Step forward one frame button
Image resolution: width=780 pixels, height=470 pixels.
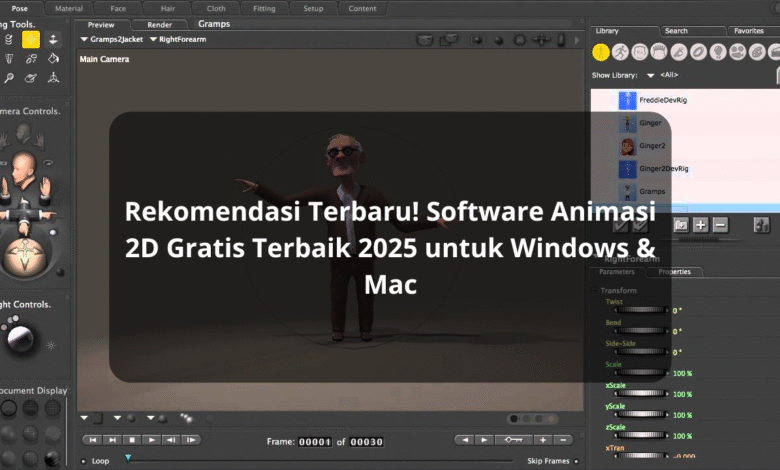coord(191,440)
